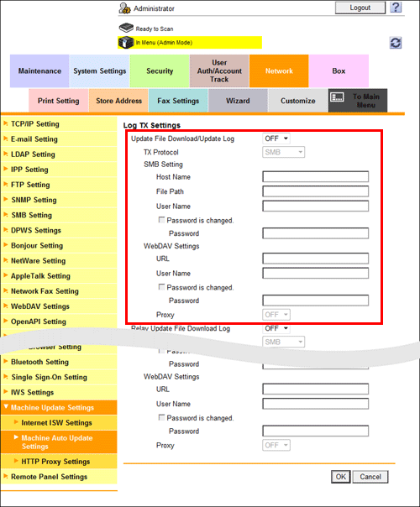The height and width of the screenshot is (507, 420).
Task: Check first WebDAV Password is changed box
Action: (161, 287)
